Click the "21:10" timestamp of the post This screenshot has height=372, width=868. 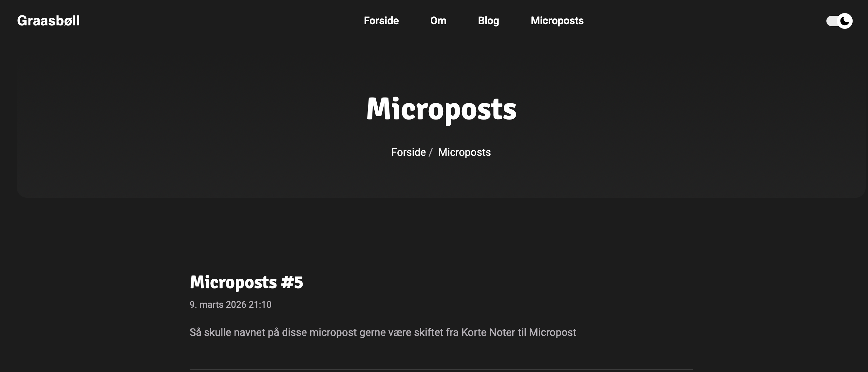260,305
